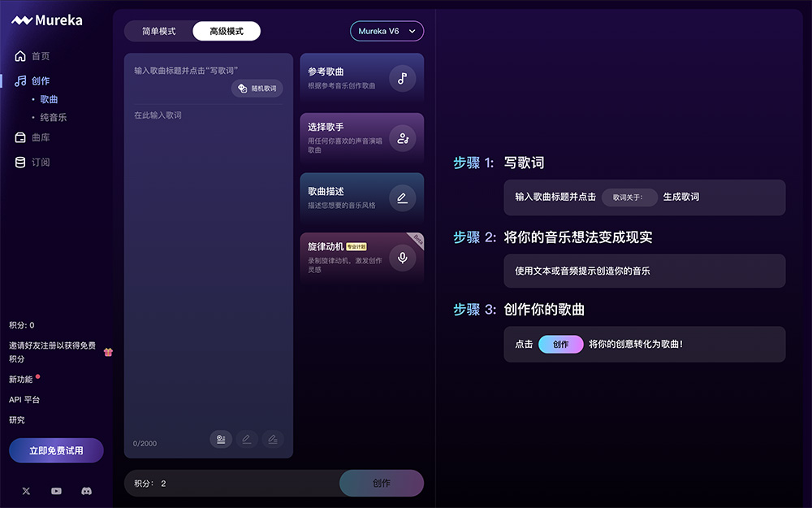
Task: Open 新功能 new features link
Action: (x=21, y=380)
